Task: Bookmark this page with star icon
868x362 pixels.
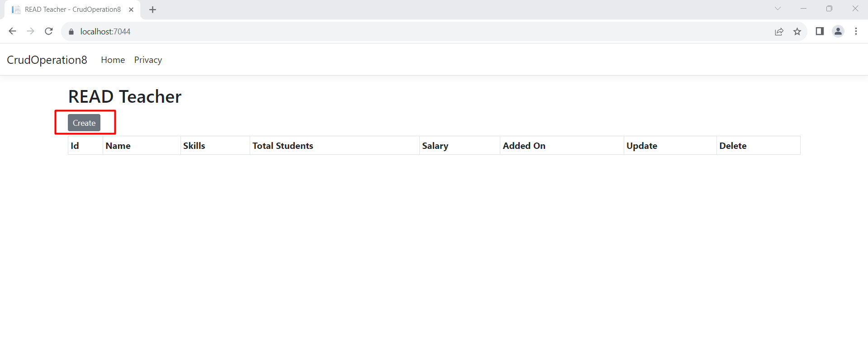Action: (797, 32)
